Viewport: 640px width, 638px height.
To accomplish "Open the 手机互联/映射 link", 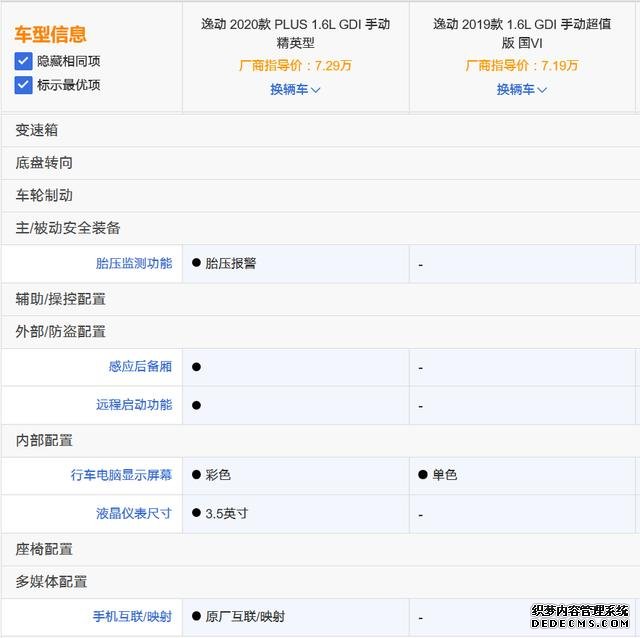I will (132, 616).
